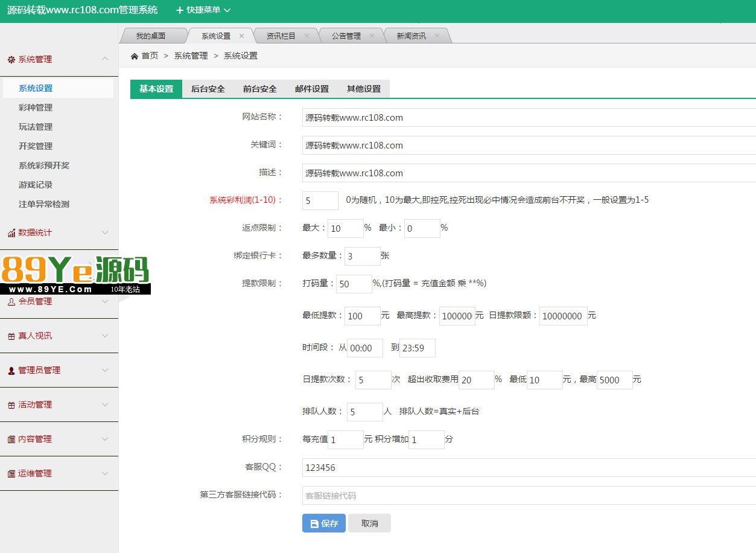This screenshot has height=553, width=756.
Task: Click the admin icon beside 管理员管理
Action: tap(11, 371)
